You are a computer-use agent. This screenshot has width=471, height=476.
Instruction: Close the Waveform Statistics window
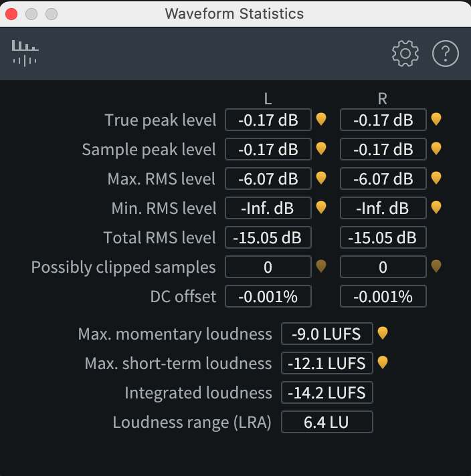click(x=11, y=13)
